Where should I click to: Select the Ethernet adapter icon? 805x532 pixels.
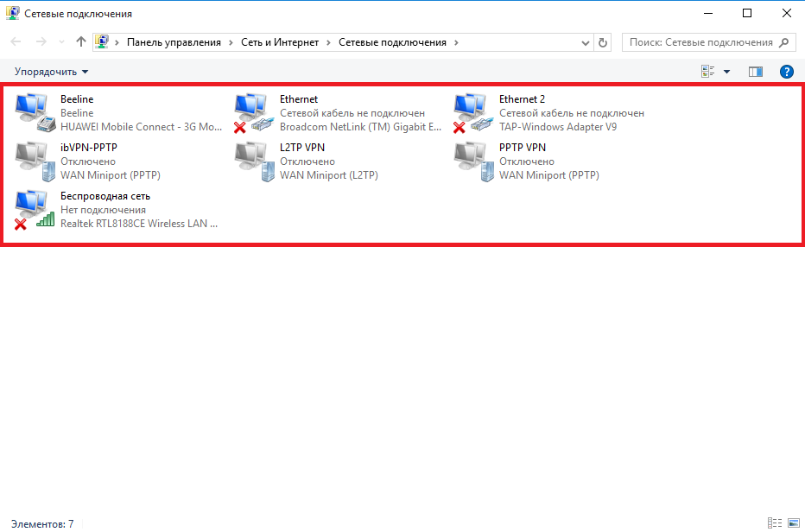pyautogui.click(x=253, y=112)
